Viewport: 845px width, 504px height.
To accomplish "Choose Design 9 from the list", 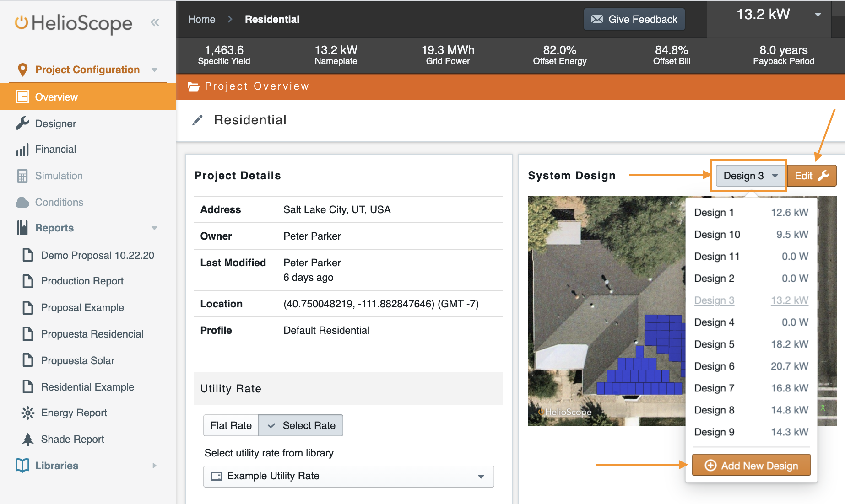I will click(x=751, y=432).
